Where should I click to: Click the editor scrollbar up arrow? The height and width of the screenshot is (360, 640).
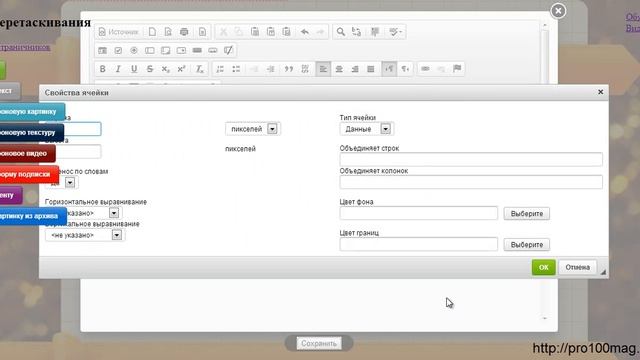[544, 25]
